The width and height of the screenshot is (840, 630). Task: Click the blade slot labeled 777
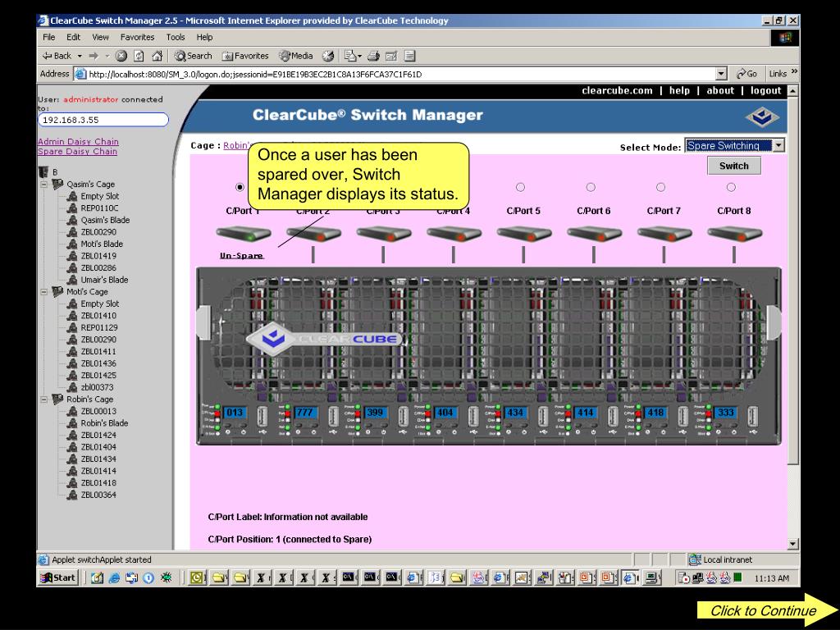pos(304,413)
